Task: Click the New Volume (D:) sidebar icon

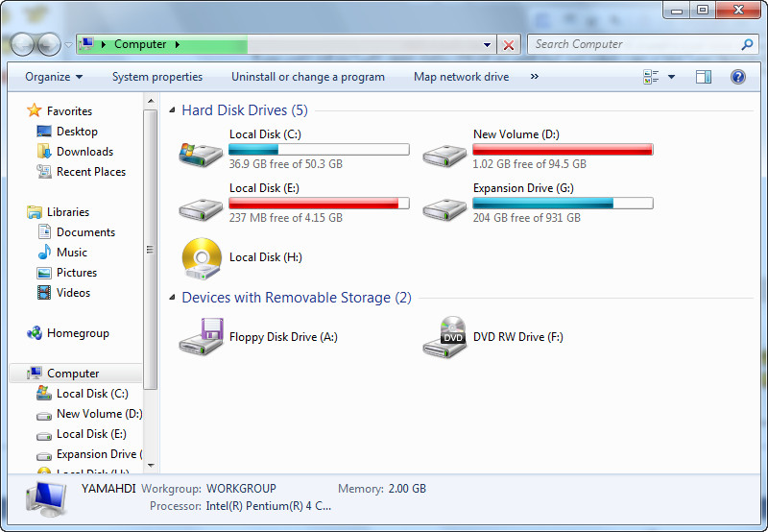Action: 44,416
